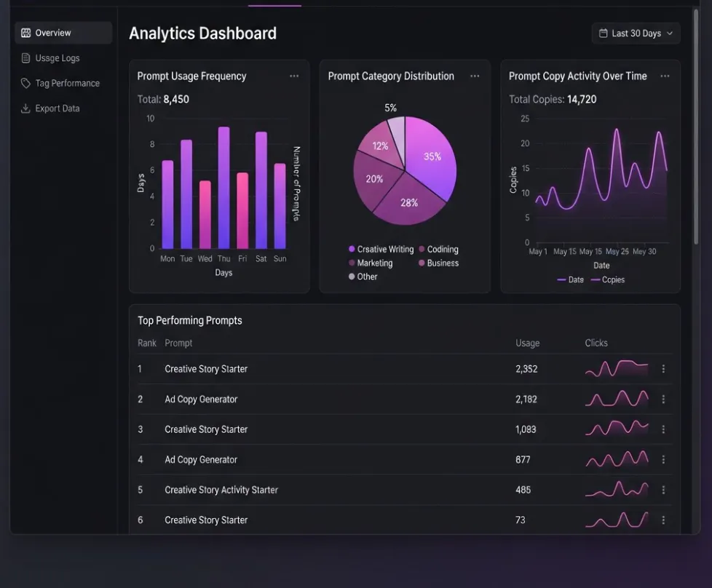This screenshot has width=712, height=588.
Task: Click Total value 8,450
Action: (x=176, y=100)
